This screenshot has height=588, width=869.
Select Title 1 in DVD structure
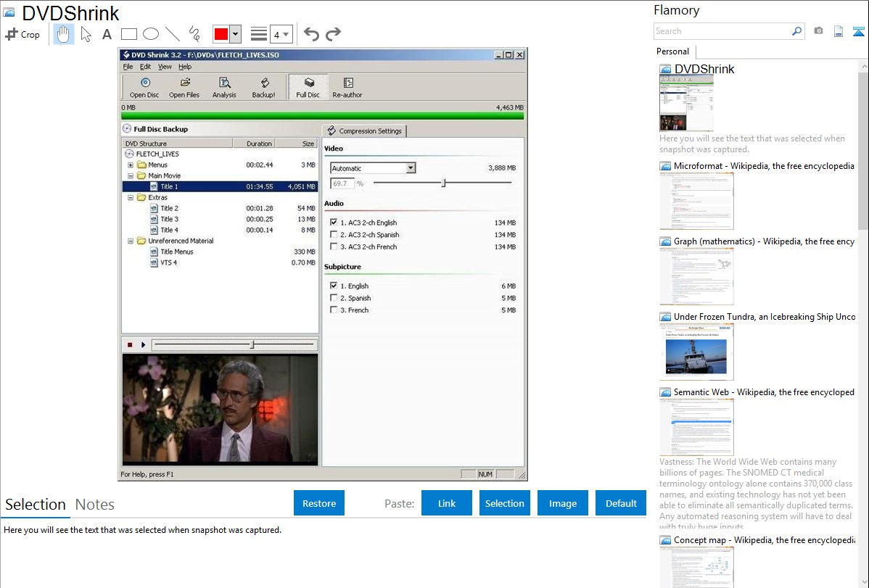click(220, 187)
